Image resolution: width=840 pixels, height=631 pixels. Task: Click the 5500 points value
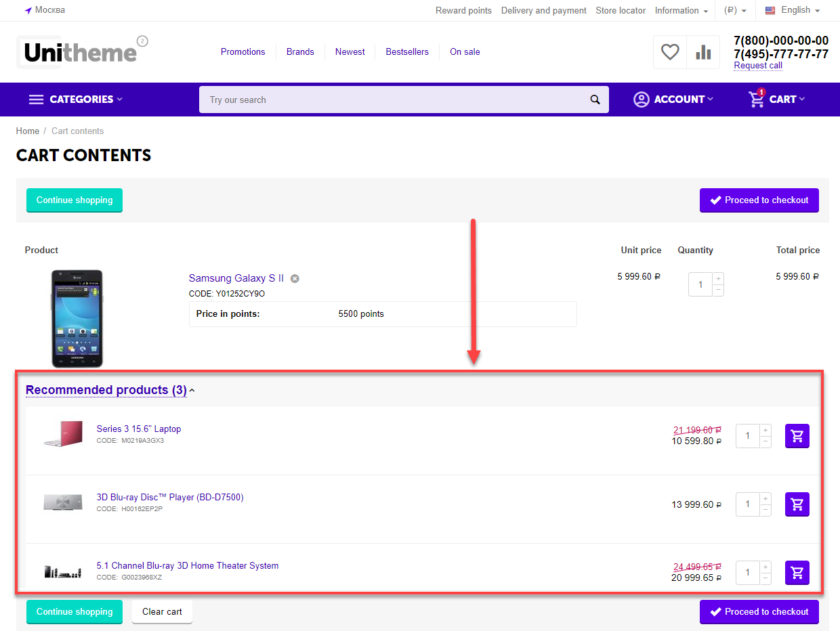pyautogui.click(x=361, y=314)
